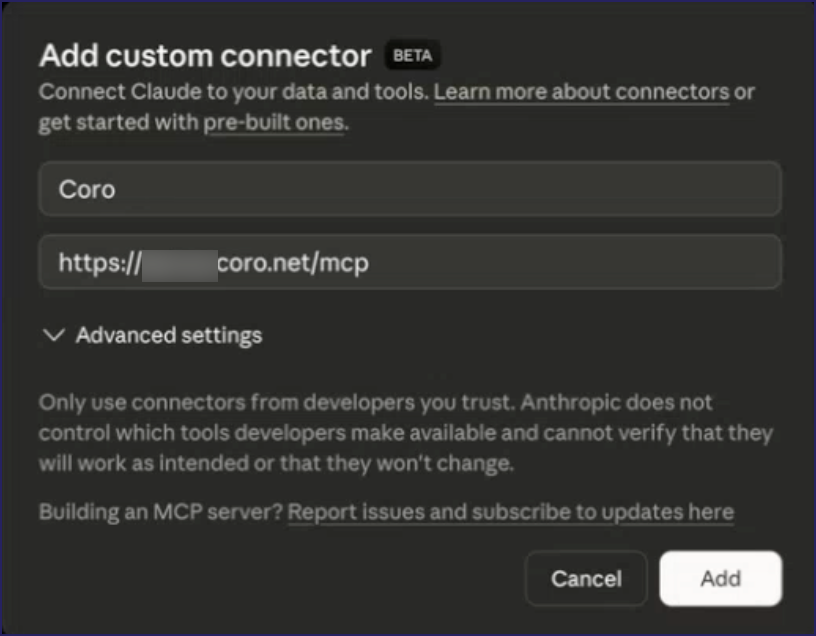Open the BETA badge next to title

[x=413, y=56]
